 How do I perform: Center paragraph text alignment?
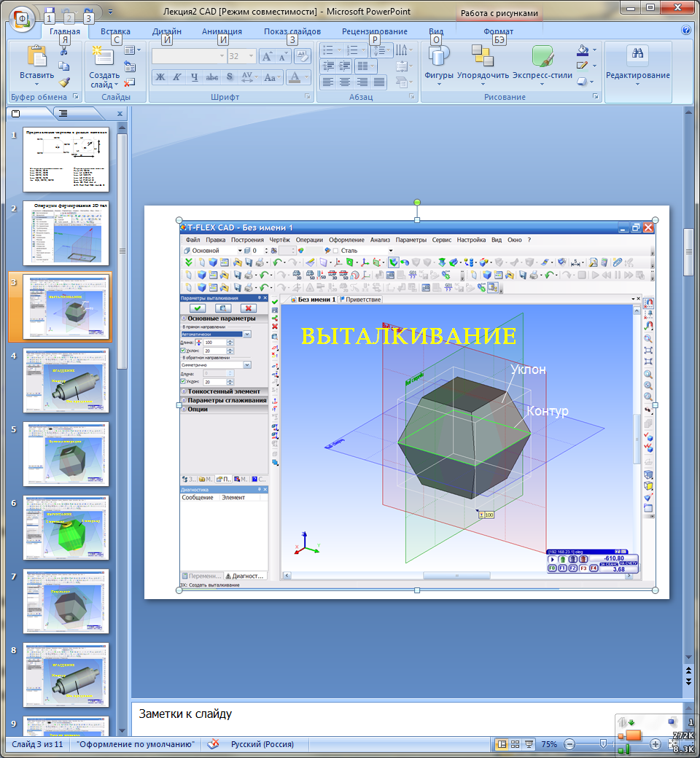tap(345, 82)
